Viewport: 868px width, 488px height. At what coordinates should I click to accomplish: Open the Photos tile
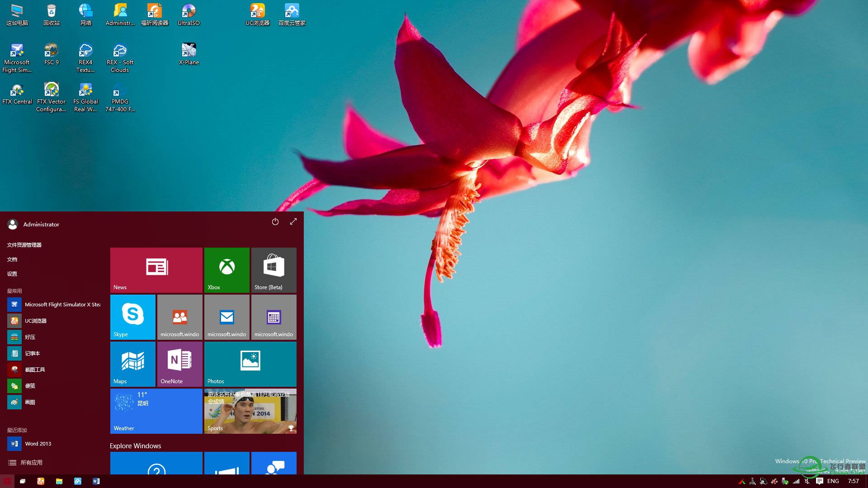250,364
